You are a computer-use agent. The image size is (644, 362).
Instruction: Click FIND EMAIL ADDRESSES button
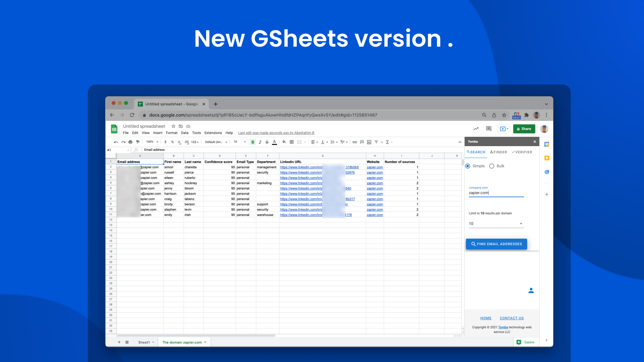pyautogui.click(x=496, y=244)
